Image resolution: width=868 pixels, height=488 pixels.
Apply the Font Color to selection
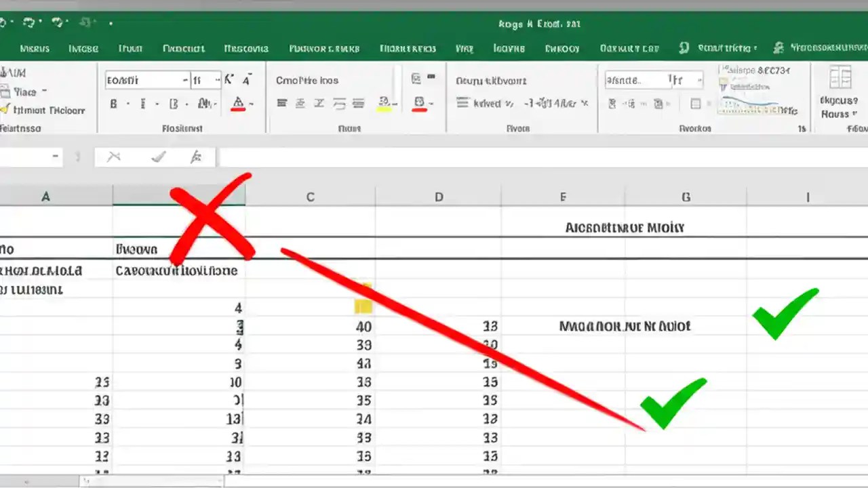(237, 104)
